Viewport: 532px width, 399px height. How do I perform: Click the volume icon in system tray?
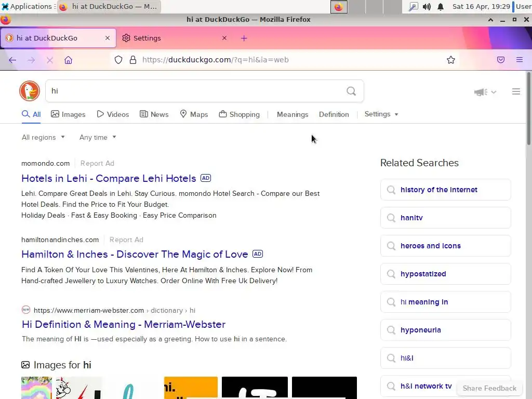(427, 6)
